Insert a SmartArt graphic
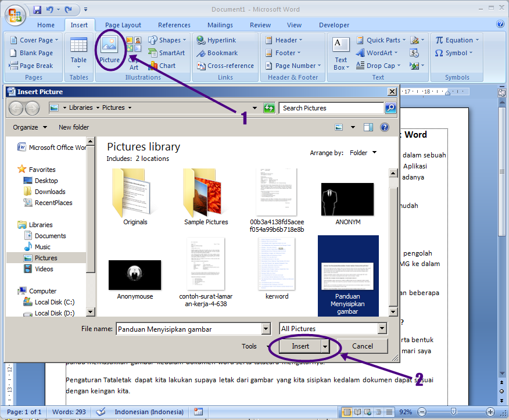 (x=167, y=53)
